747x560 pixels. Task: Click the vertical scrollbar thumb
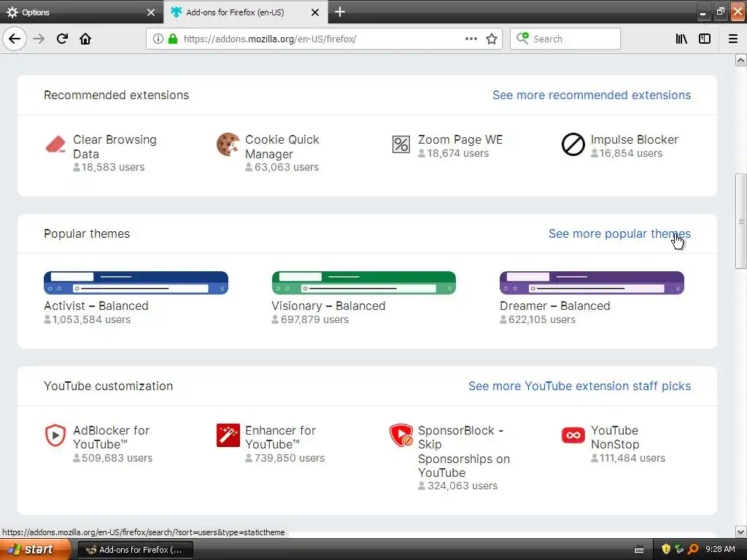[x=741, y=221]
